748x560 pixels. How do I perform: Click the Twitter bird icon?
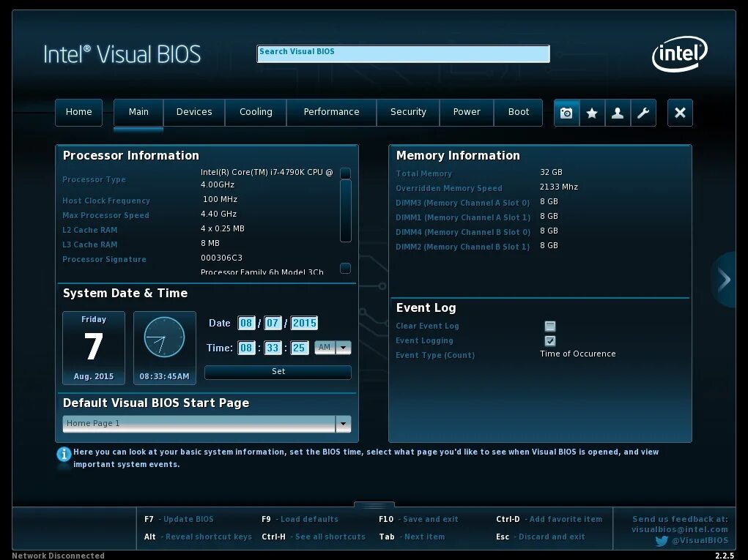pos(662,541)
